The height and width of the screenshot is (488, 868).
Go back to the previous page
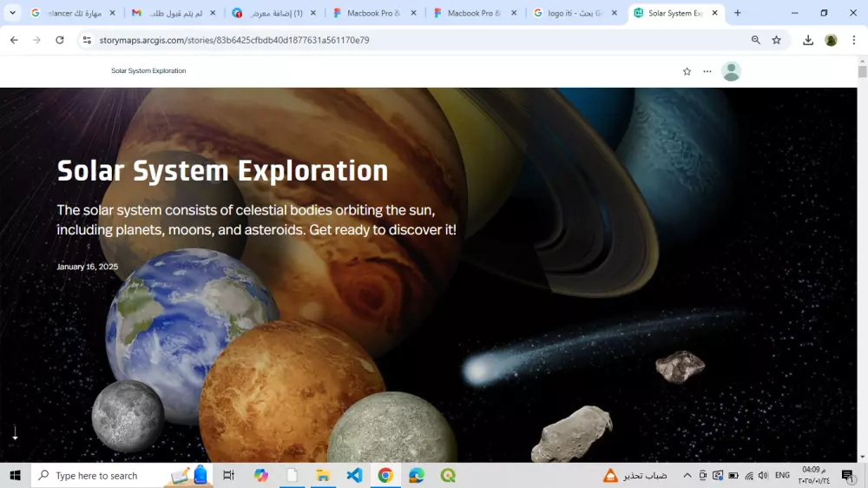[x=14, y=40]
